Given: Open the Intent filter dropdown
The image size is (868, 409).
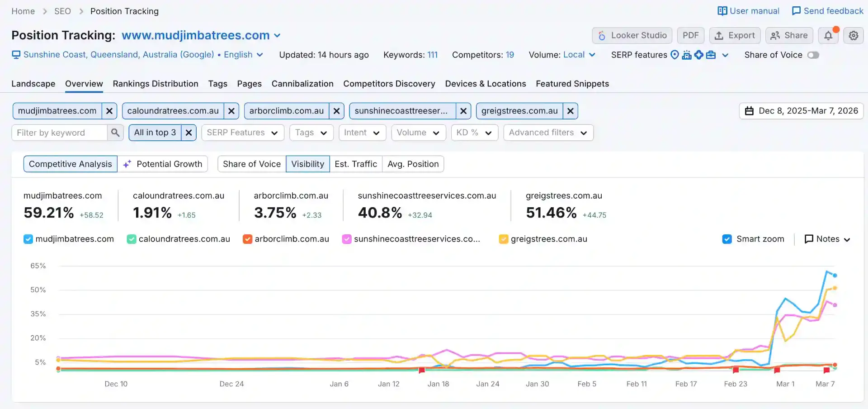Looking at the screenshot, I should tap(362, 133).
